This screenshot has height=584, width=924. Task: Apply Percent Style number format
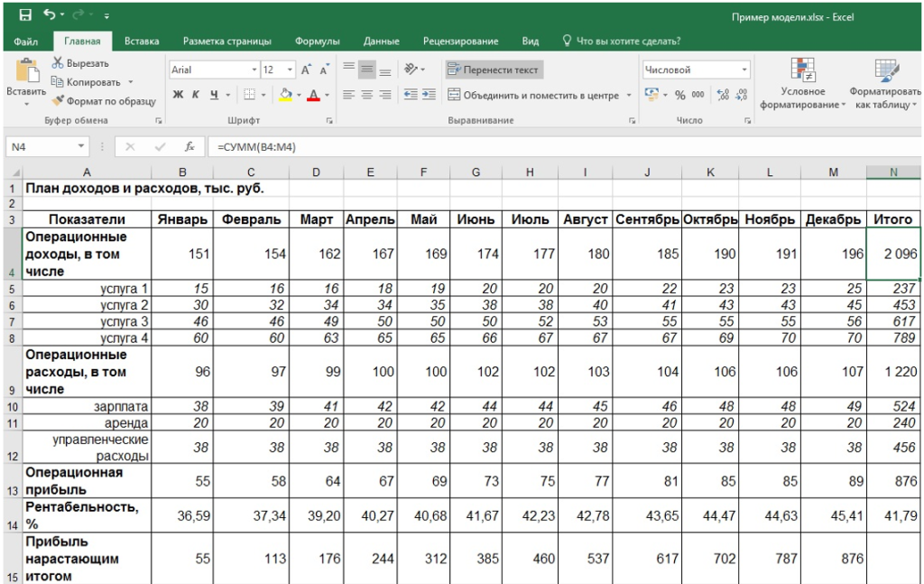(x=679, y=95)
